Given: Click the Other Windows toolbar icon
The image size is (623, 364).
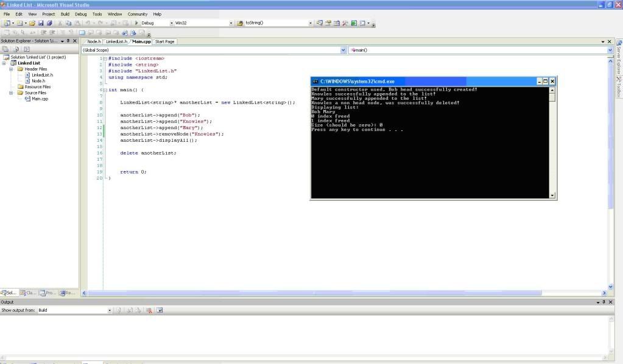Looking at the screenshot, I should [x=362, y=23].
